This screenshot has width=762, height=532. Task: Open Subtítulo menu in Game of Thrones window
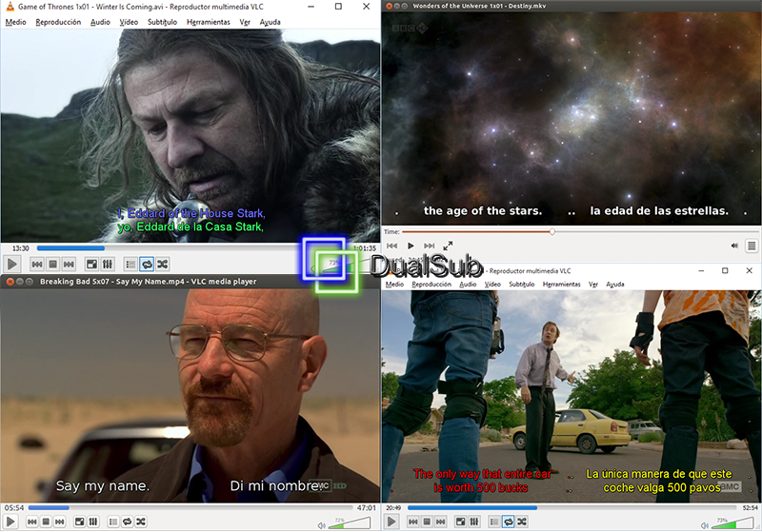pos(162,22)
